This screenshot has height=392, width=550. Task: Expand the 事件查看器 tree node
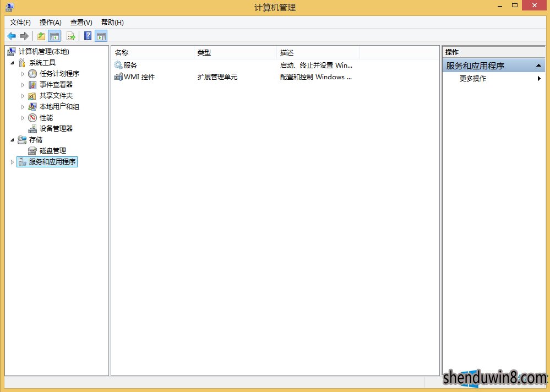pos(23,84)
